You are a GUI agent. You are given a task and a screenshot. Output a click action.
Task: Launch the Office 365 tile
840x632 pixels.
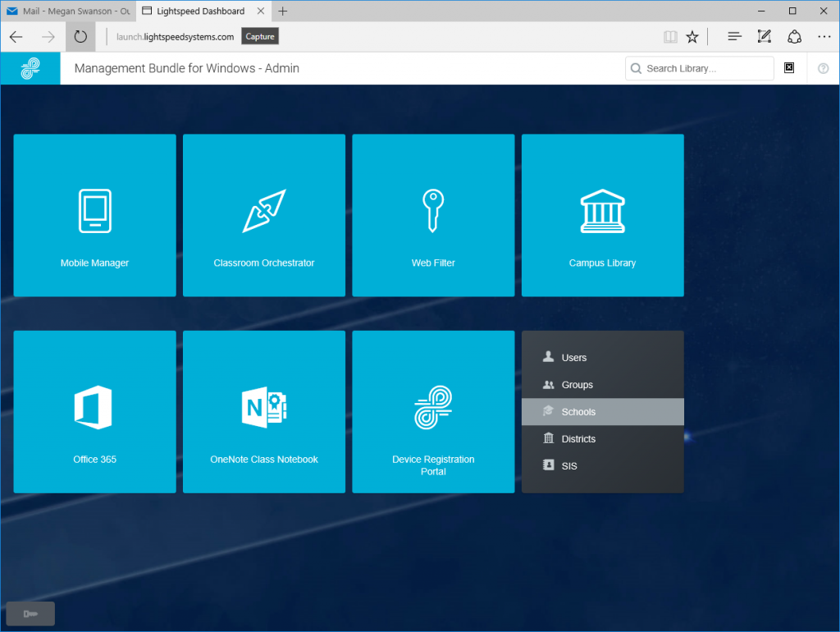95,412
